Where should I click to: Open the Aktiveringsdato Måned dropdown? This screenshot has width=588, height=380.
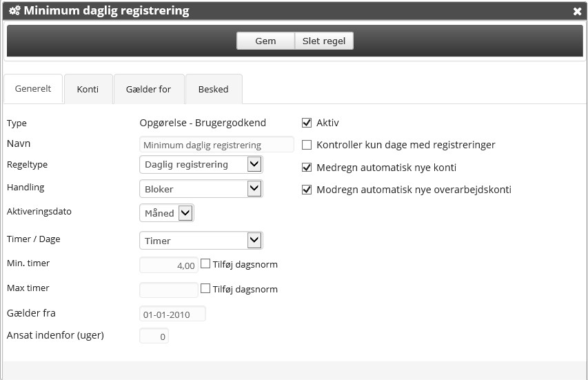(x=167, y=213)
